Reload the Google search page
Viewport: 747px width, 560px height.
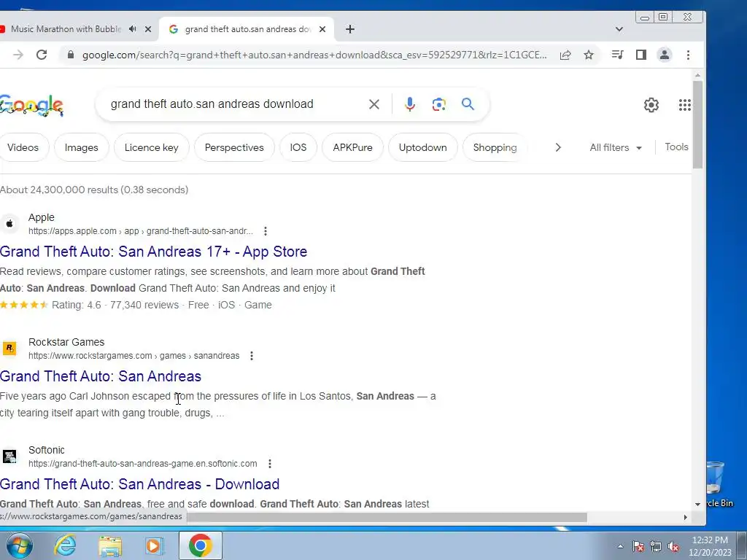tap(42, 55)
